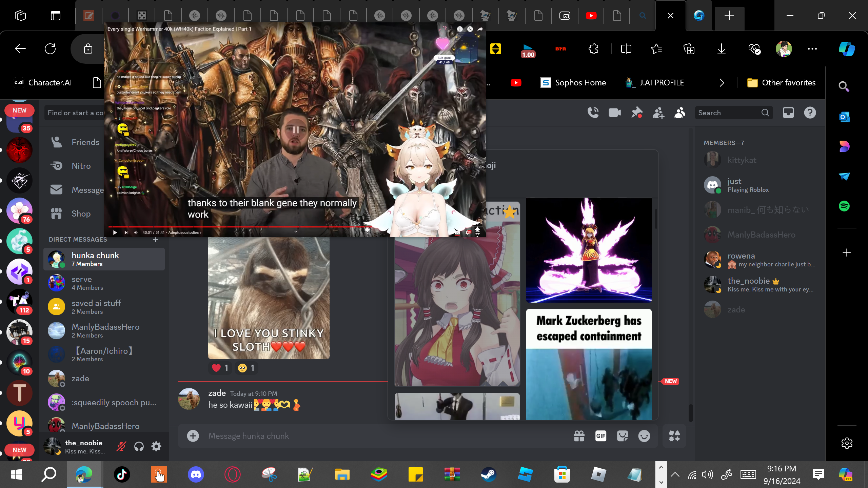Mute the video with speaker icon
The height and width of the screenshot is (488, 868).
(136, 232)
